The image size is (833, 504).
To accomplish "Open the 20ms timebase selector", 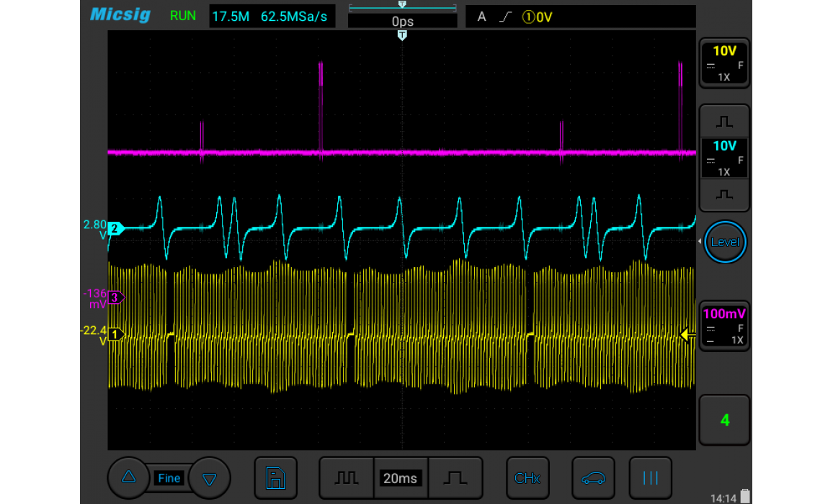I will [x=400, y=478].
